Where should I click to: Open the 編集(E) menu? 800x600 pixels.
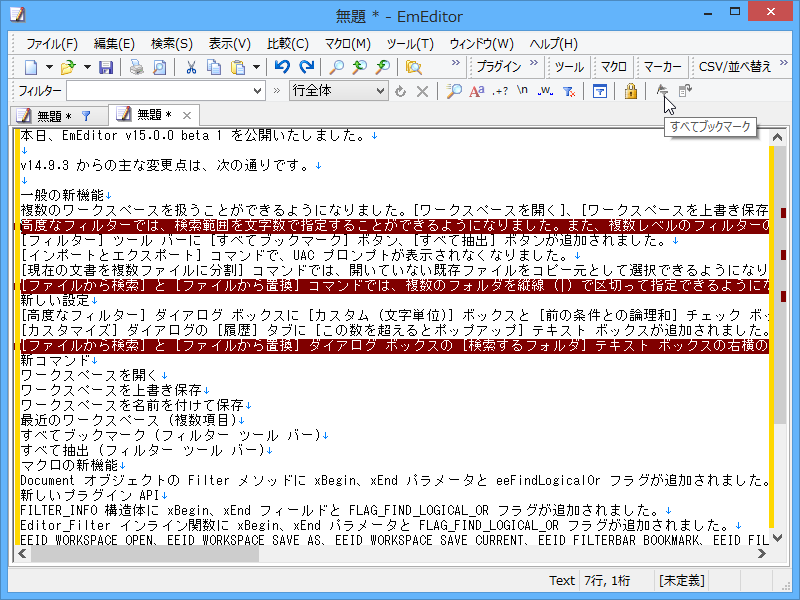[114, 44]
